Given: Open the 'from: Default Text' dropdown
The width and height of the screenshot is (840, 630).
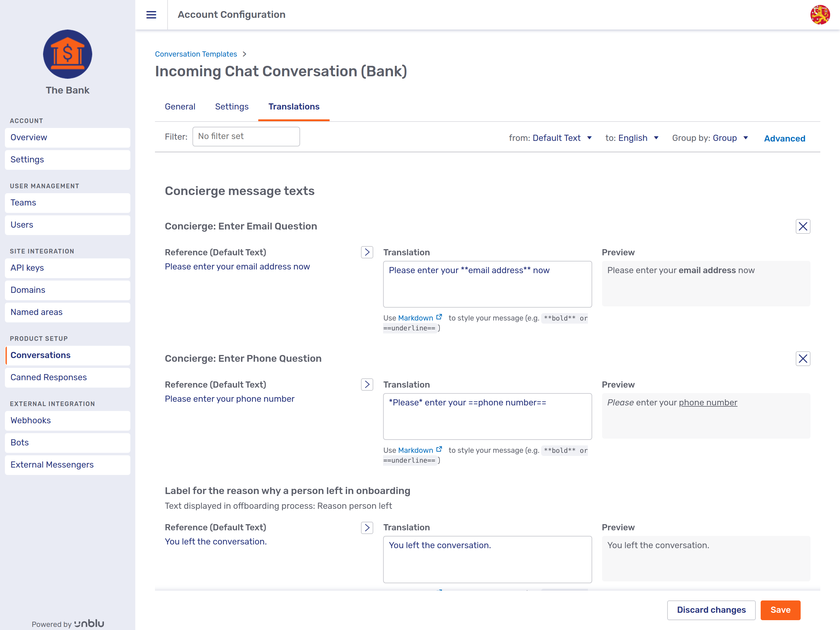Looking at the screenshot, I should [x=562, y=138].
